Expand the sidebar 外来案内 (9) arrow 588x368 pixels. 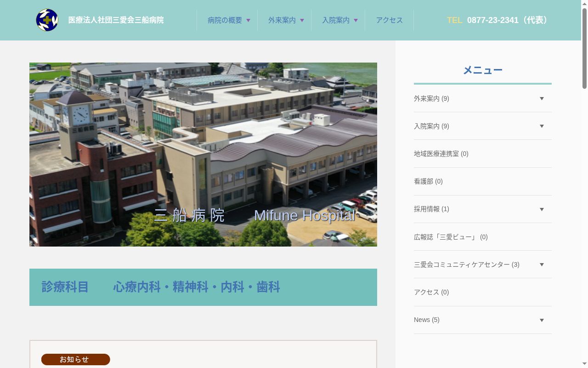pyautogui.click(x=542, y=98)
